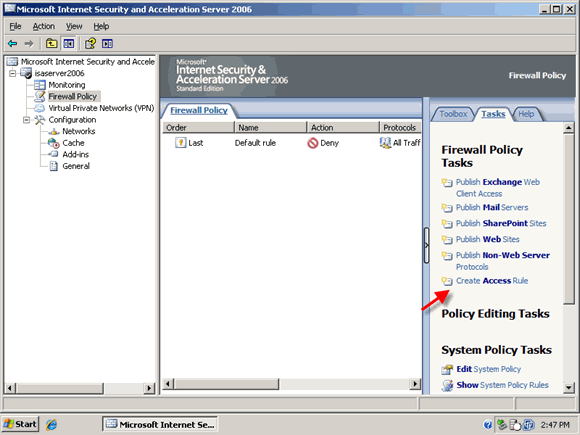Click the rule list horizontal scrollbar thumb
This screenshot has height=435, width=580.
point(226,384)
